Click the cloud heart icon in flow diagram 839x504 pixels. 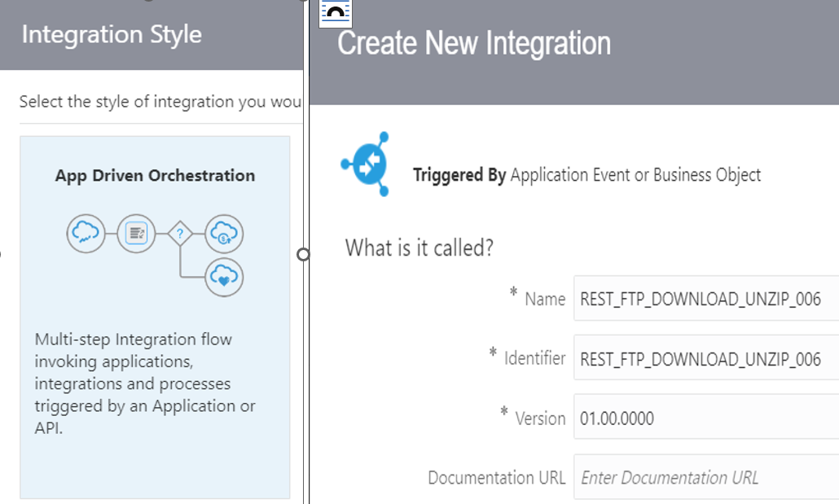223,277
